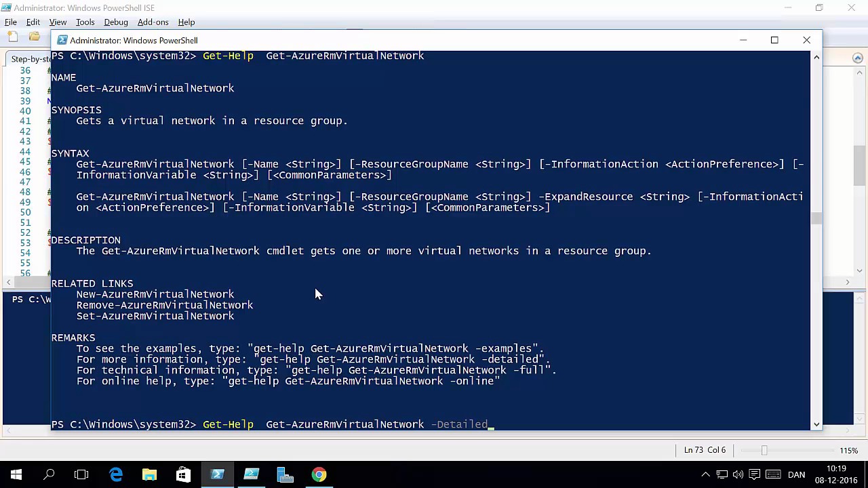Close the PowerShell console window

click(x=806, y=40)
